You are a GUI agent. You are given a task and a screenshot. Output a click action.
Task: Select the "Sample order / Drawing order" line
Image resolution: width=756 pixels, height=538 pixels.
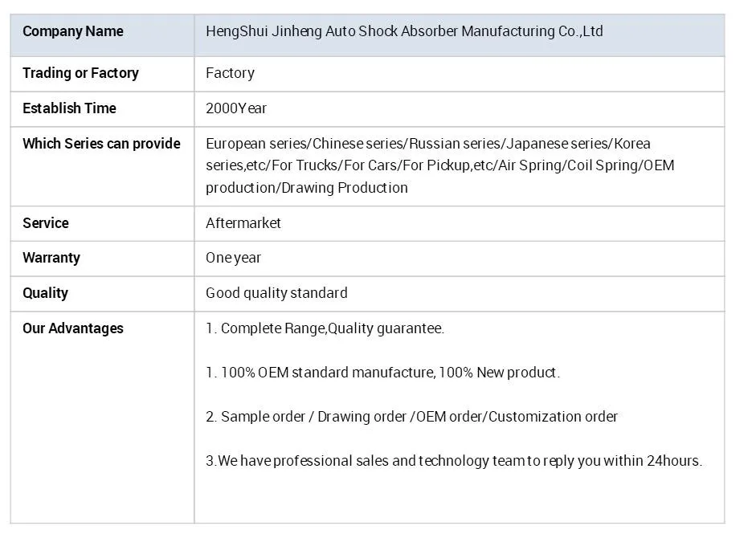[x=411, y=417]
